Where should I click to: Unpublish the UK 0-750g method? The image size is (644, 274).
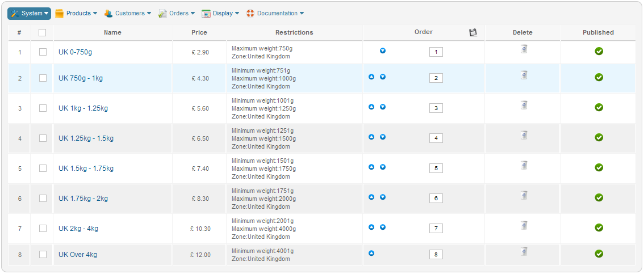(x=599, y=51)
